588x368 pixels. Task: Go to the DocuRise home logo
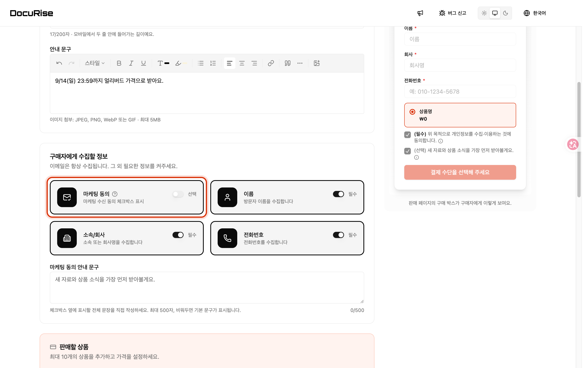pyautogui.click(x=32, y=13)
